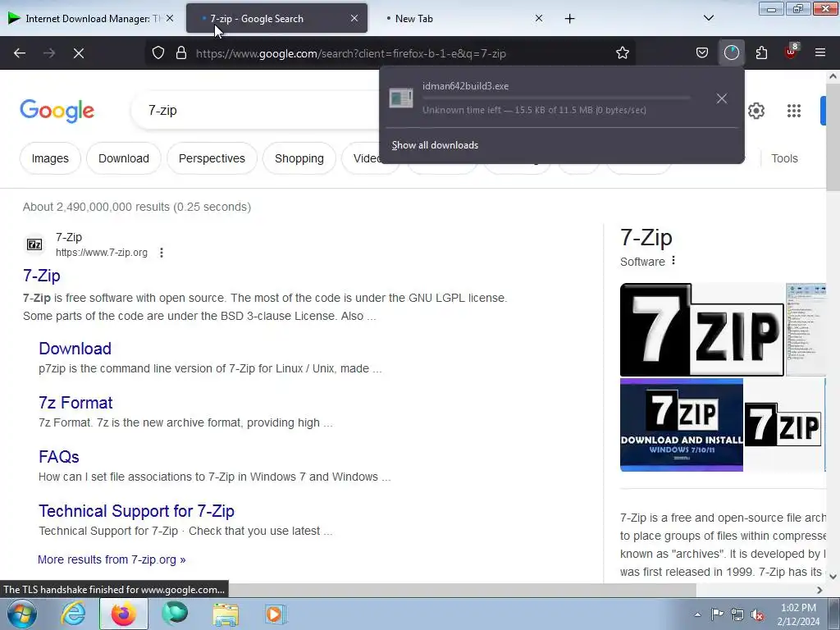Click the Firefox taskbar icon

click(x=123, y=614)
